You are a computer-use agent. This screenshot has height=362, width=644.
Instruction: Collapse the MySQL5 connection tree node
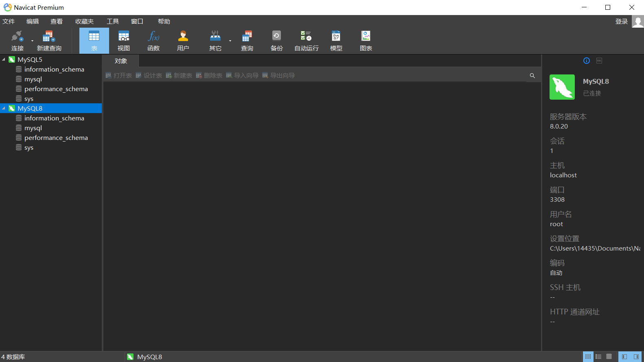pos(4,59)
